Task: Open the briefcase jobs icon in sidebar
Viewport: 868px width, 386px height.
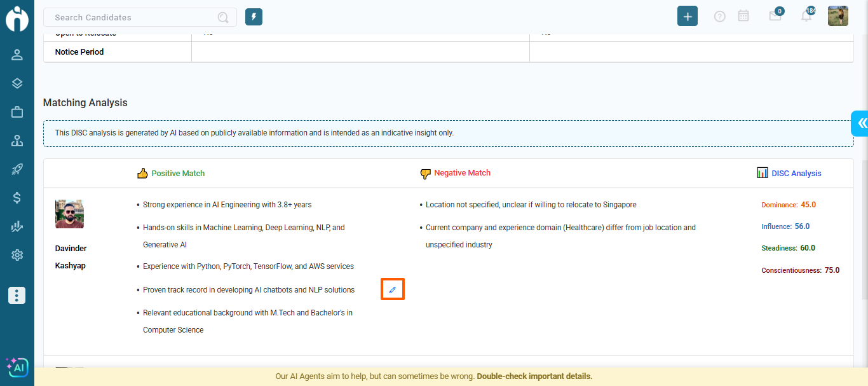Action: [x=17, y=113]
